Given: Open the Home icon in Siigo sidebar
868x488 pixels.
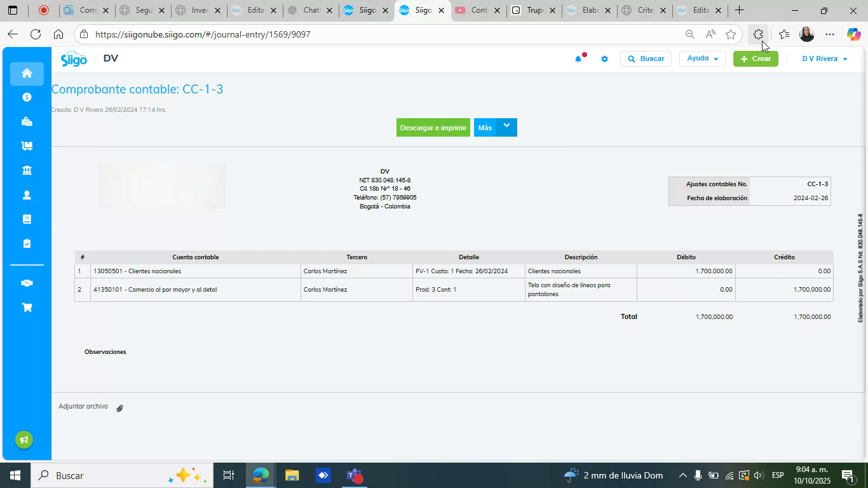Looking at the screenshot, I should 27,73.
